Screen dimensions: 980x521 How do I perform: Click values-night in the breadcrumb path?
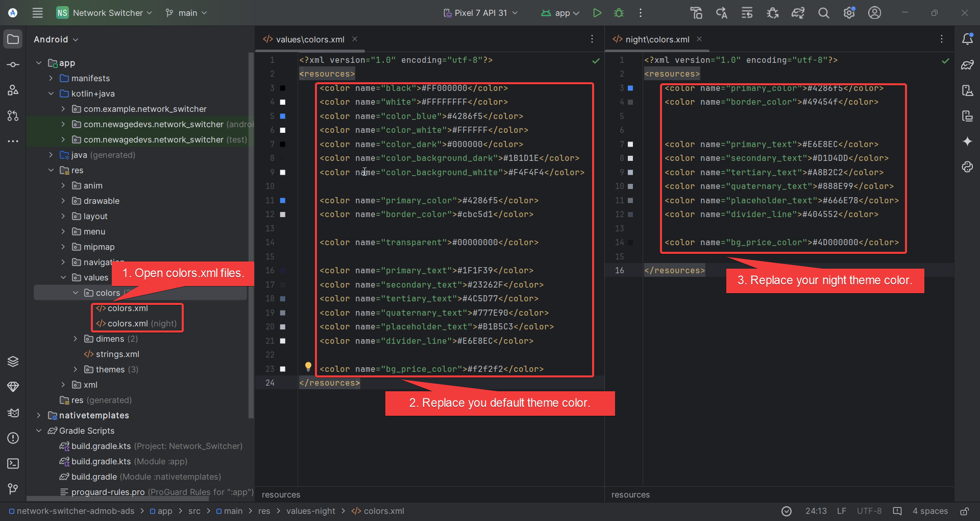point(310,511)
